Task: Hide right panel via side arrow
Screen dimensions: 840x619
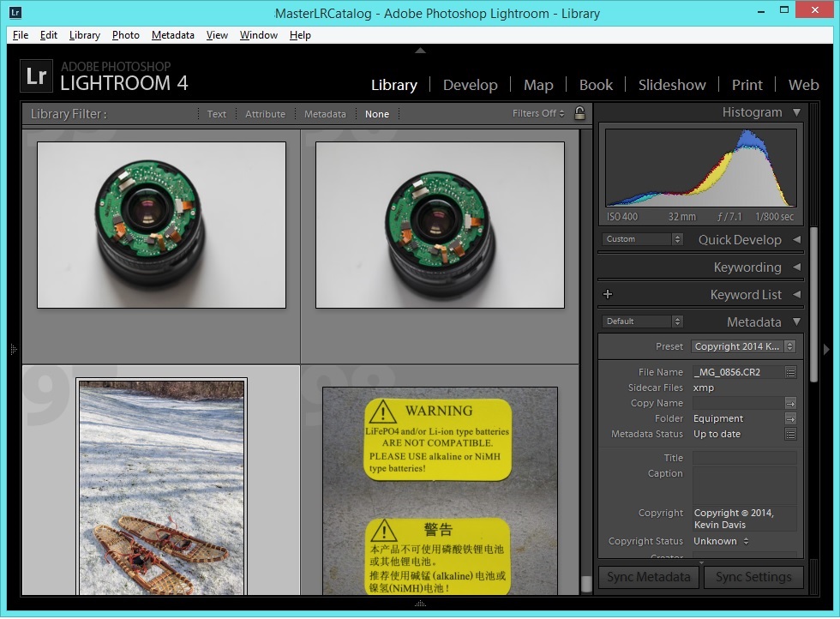Action: (x=826, y=350)
